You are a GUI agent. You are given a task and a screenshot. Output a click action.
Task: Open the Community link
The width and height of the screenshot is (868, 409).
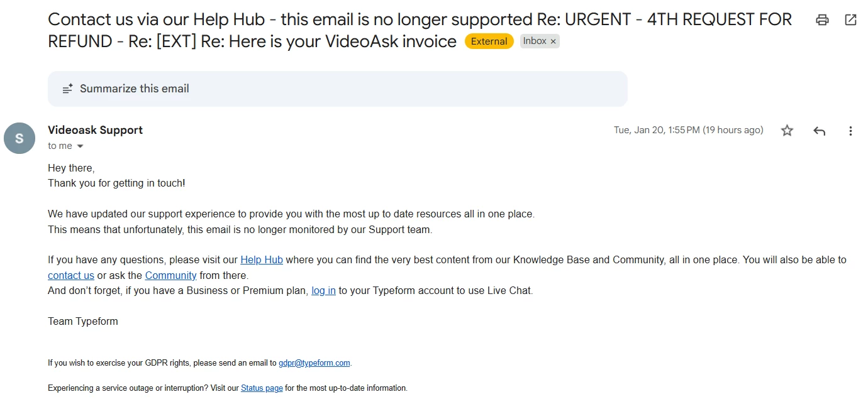click(170, 275)
